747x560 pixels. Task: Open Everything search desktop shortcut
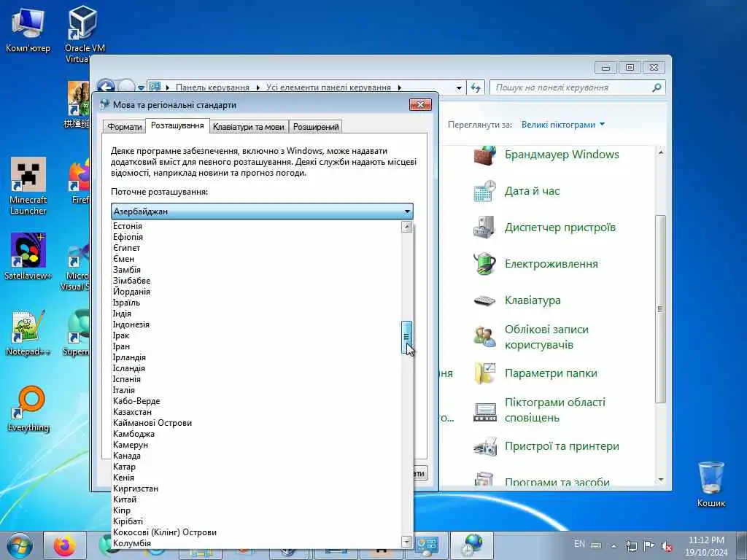point(28,408)
